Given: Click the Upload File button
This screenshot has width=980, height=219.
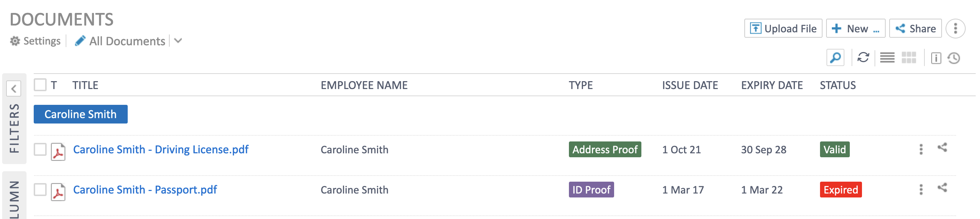Looking at the screenshot, I should tap(783, 29).
